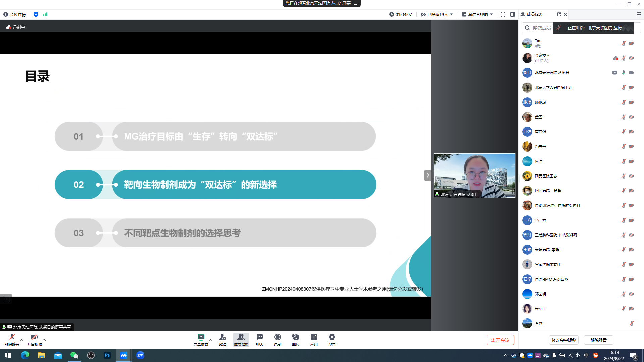Screen dimensions: 644x362
Task: Click 离开会议 to leave the meeting
Action: click(500, 340)
